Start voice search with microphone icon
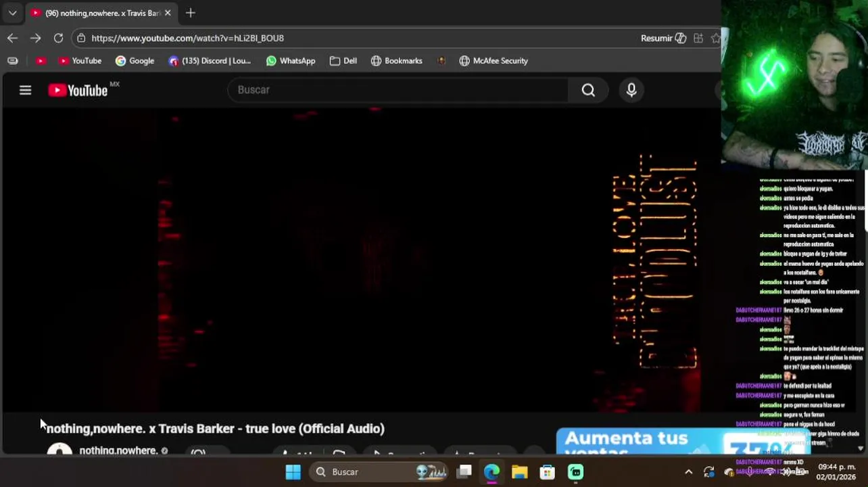This screenshot has width=868, height=487. (x=631, y=90)
